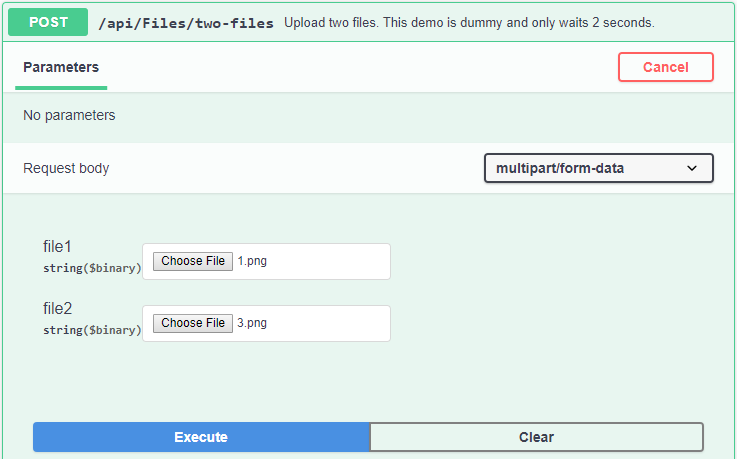This screenshot has width=737, height=459.
Task: Clear the request response
Action: click(x=536, y=437)
